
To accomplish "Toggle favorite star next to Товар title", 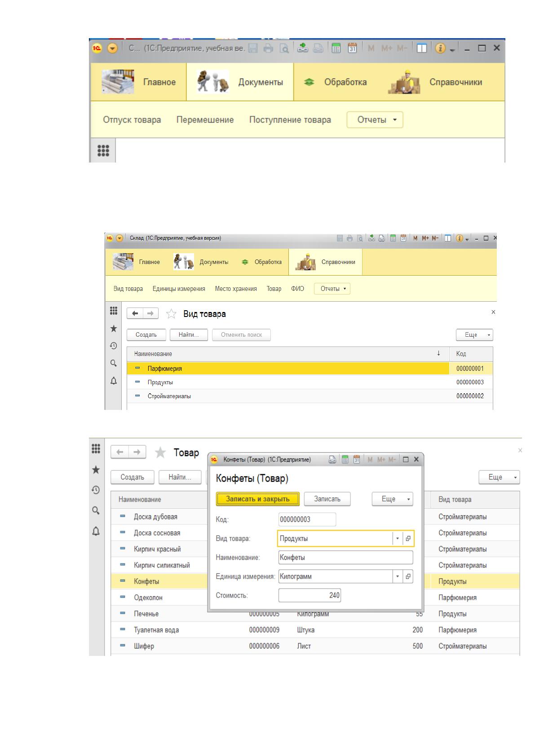I will coord(160,453).
